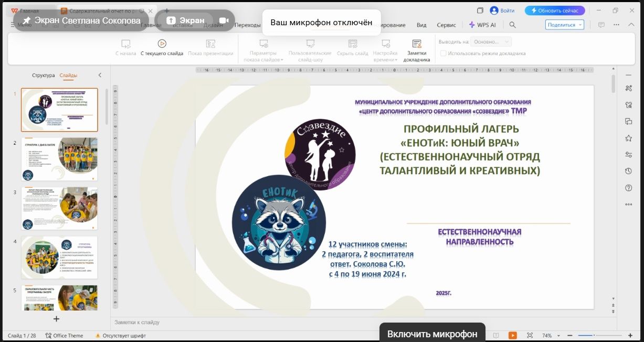Switch to 'Структура' outline tab
644x342 pixels.
click(x=43, y=76)
